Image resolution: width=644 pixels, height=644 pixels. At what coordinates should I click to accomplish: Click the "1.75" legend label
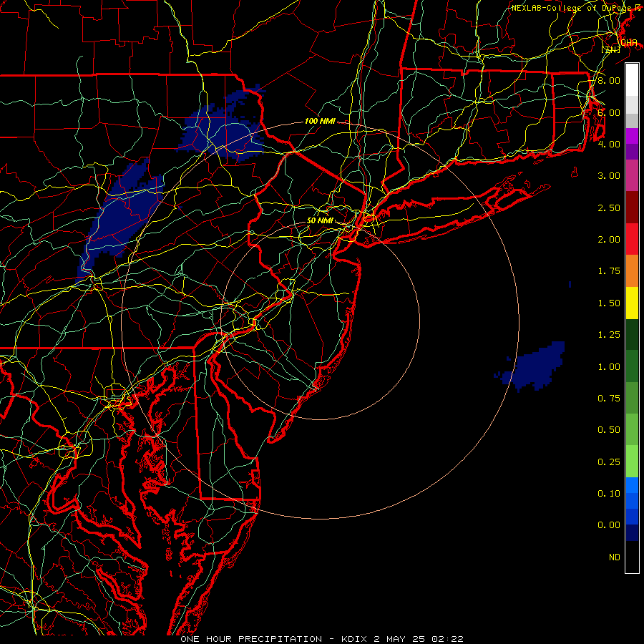609,271
